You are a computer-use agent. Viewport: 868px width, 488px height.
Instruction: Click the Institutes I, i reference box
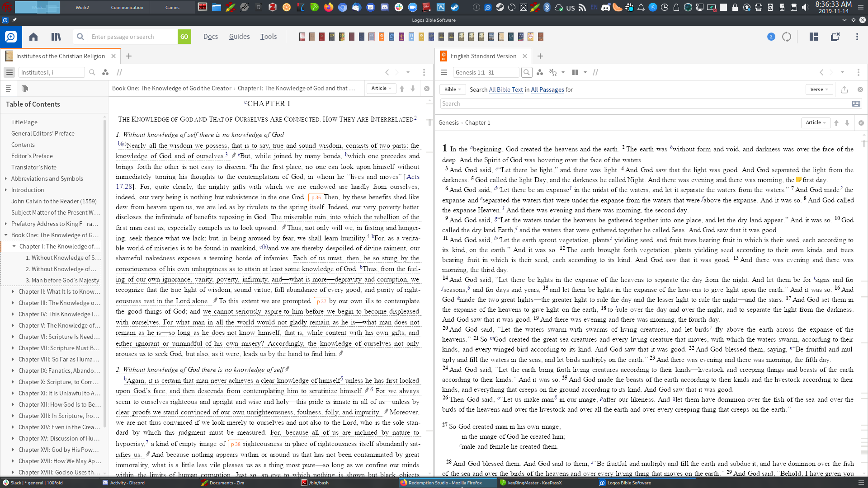pyautogui.click(x=51, y=72)
